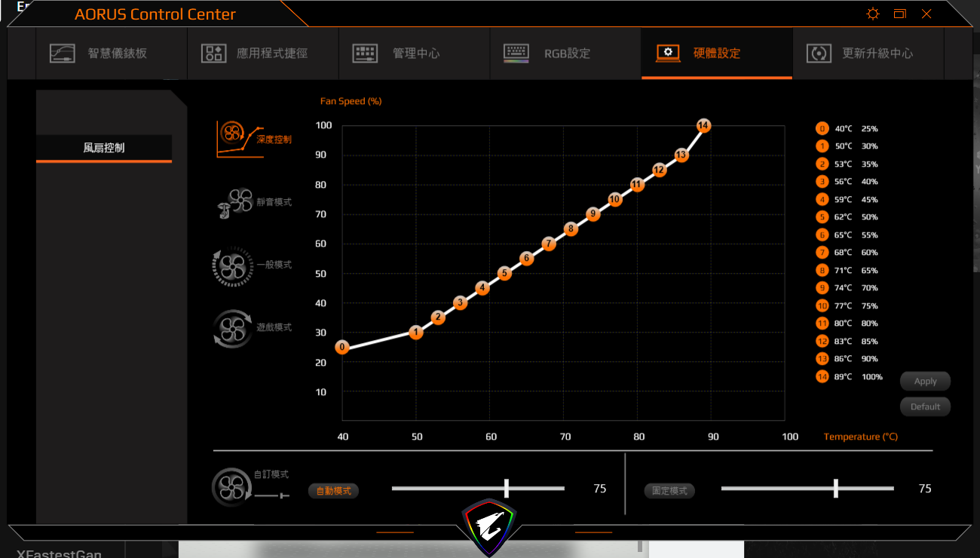Click the 自動模式 fan speed slider handle
Screen dimensions: 980x558
tap(507, 488)
